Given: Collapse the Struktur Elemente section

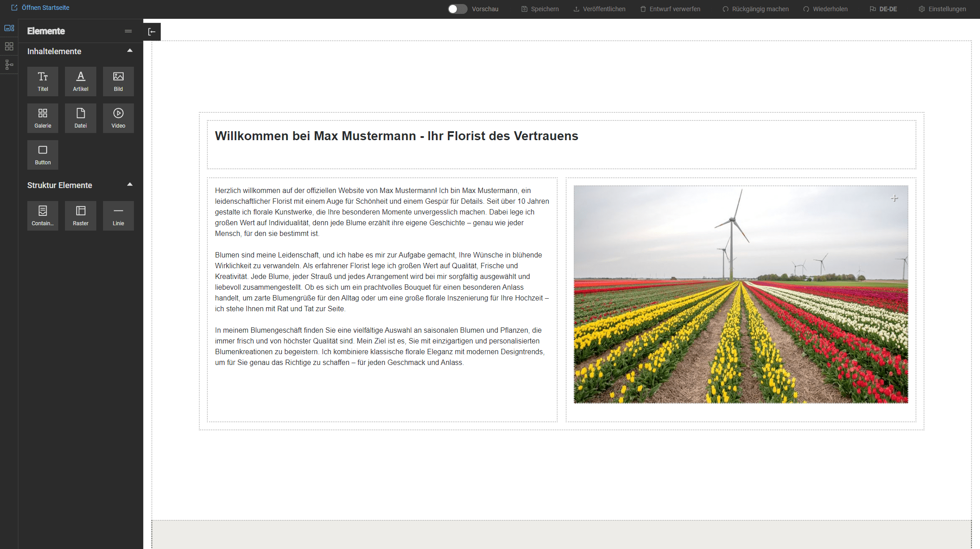Looking at the screenshot, I should pos(130,184).
